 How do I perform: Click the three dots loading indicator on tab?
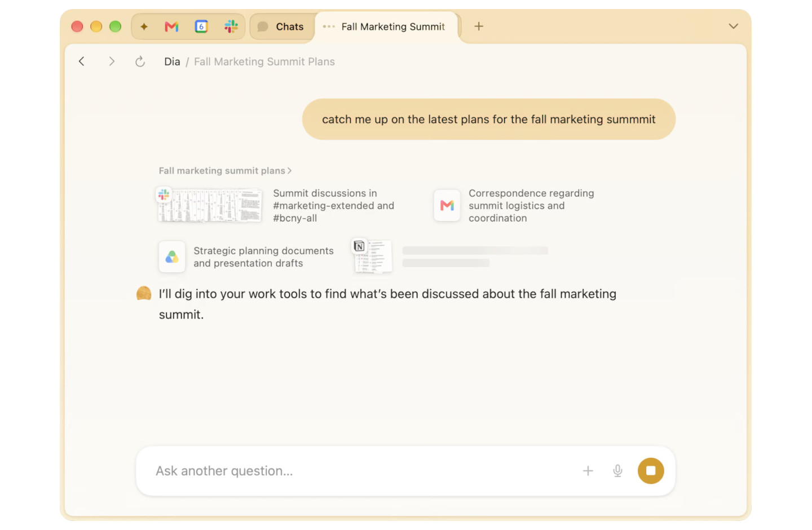[329, 26]
